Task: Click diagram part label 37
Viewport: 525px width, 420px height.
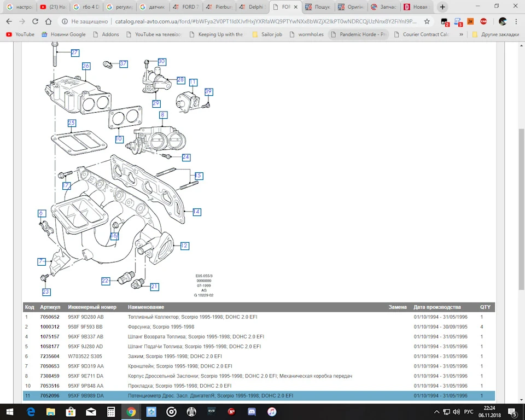Action: click(x=124, y=63)
